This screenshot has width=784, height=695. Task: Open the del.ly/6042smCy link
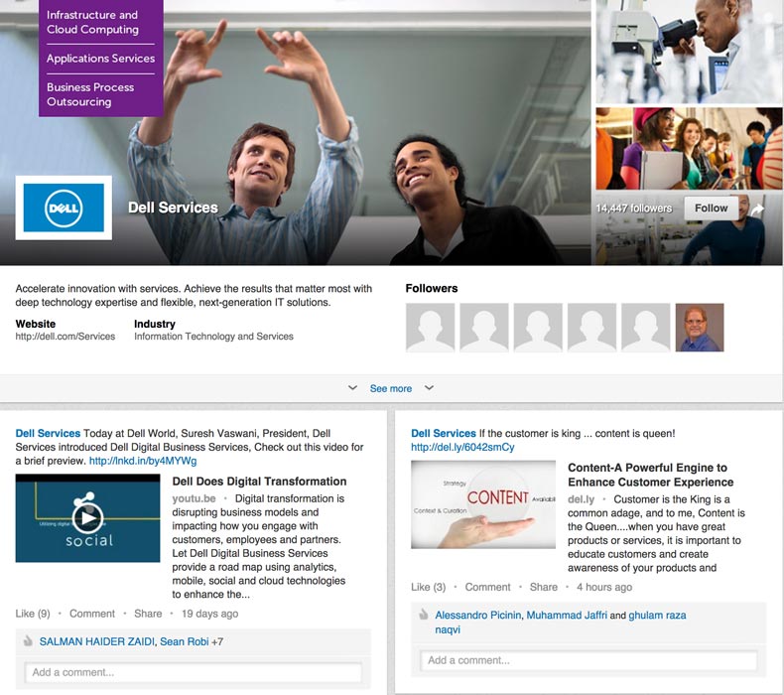462,447
